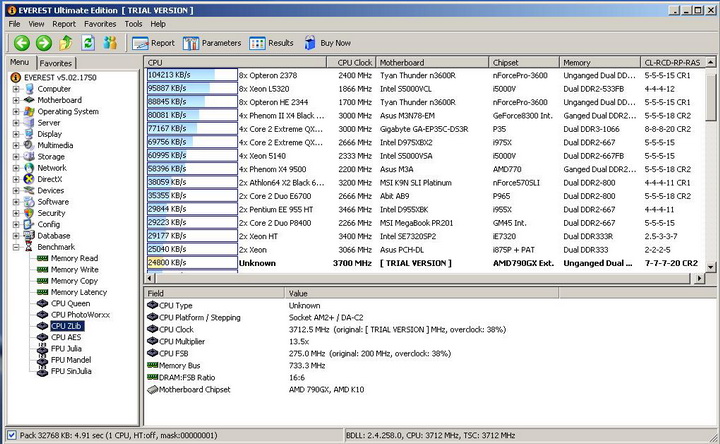Sort by the Motherboard column header

[x=432, y=62]
